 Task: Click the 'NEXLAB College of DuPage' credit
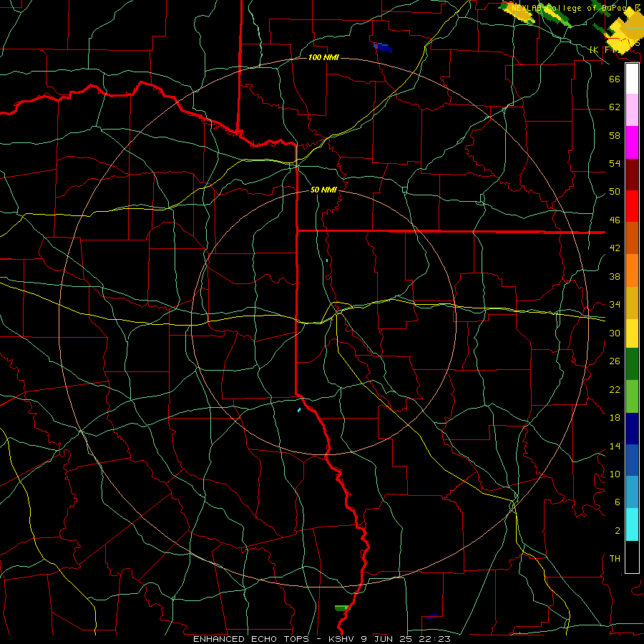(572, 8)
